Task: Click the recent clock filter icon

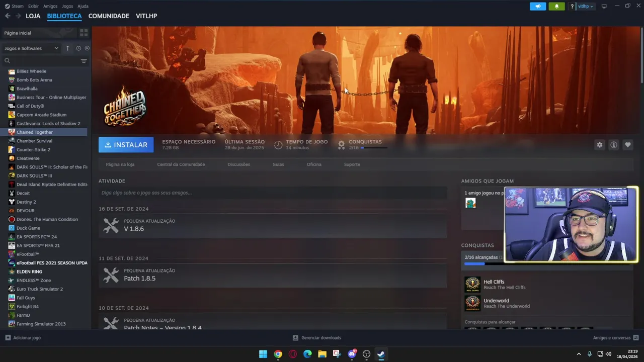Action: click(78, 48)
